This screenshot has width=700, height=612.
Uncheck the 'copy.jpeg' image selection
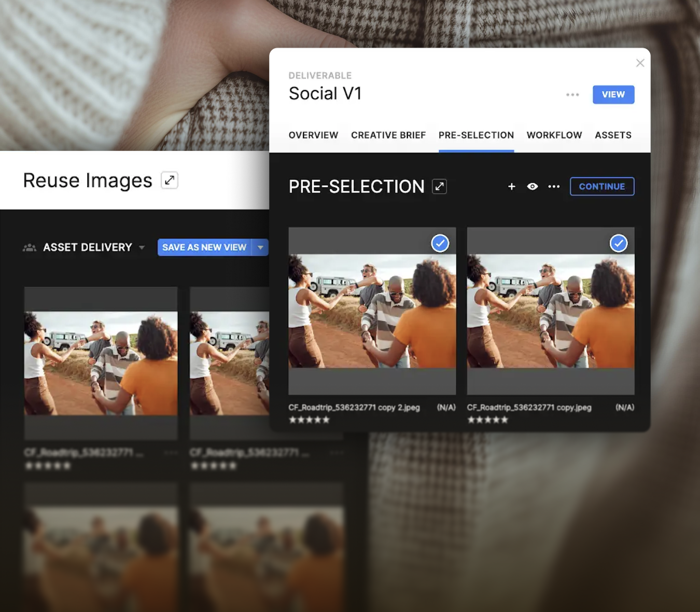click(618, 243)
